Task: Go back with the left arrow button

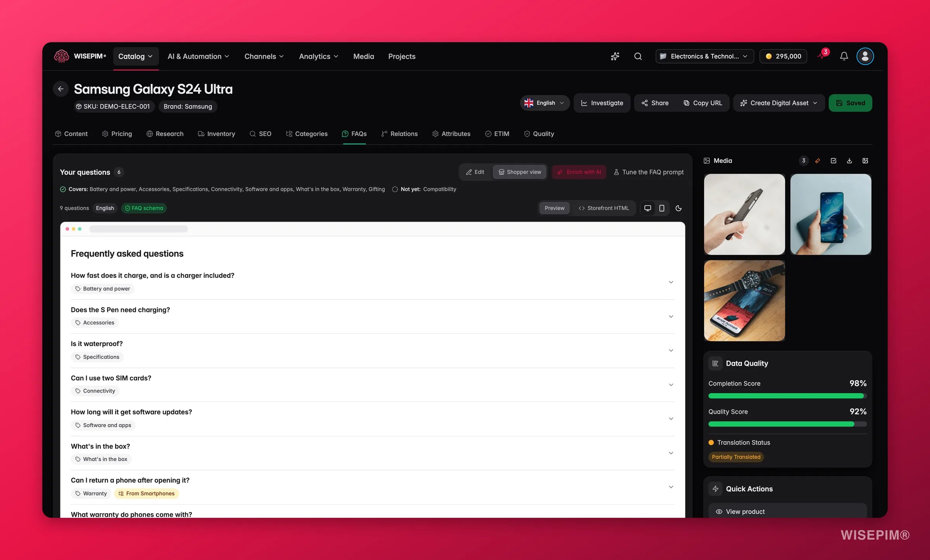Action: 61,89
